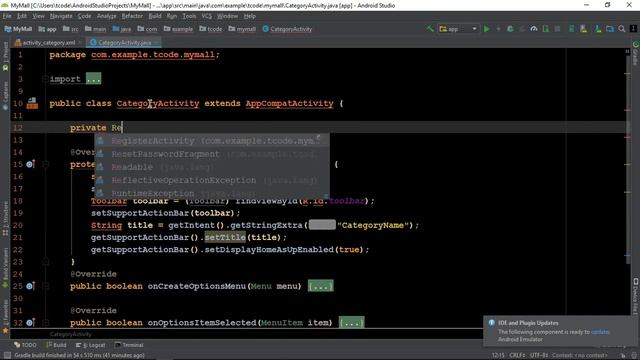Click the com package breadcrumb
The image size is (640, 360).
click(x=147, y=29)
